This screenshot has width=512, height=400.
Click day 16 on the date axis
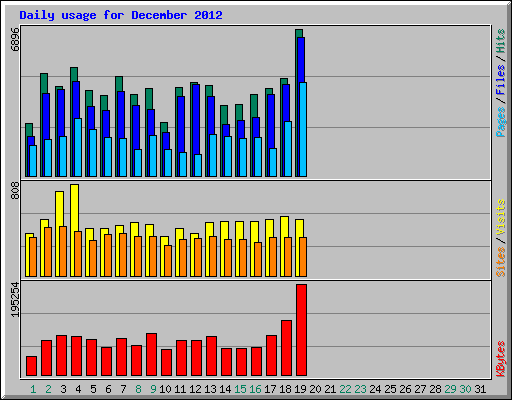(255, 389)
